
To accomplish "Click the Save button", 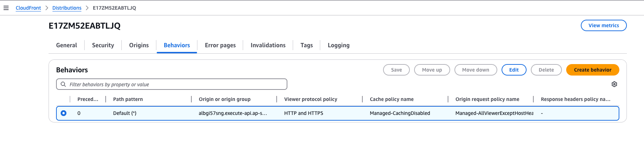I will click(x=396, y=70).
